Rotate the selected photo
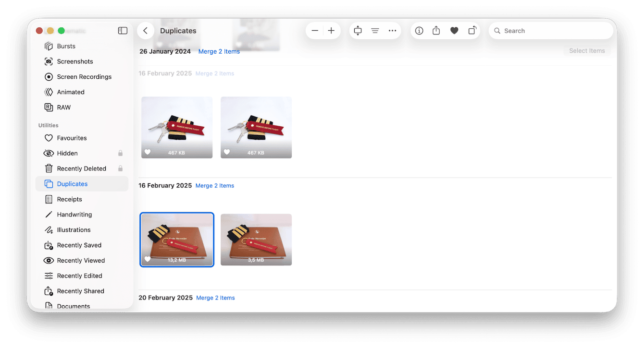644x348 pixels. click(471, 30)
